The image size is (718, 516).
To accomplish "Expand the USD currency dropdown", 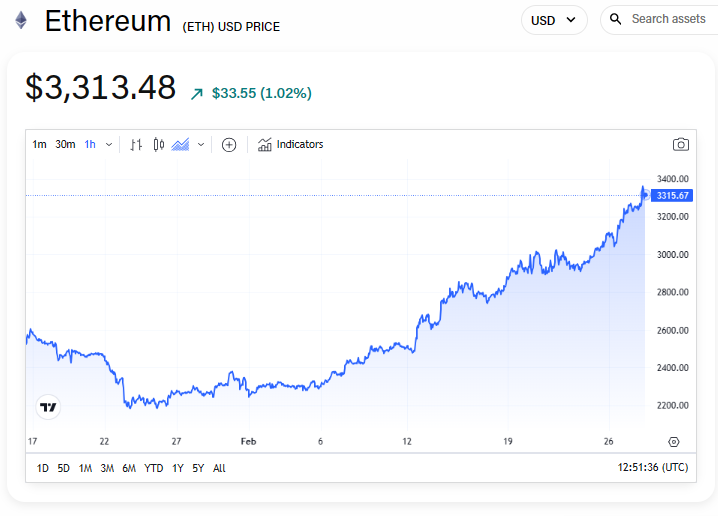I will coord(554,20).
